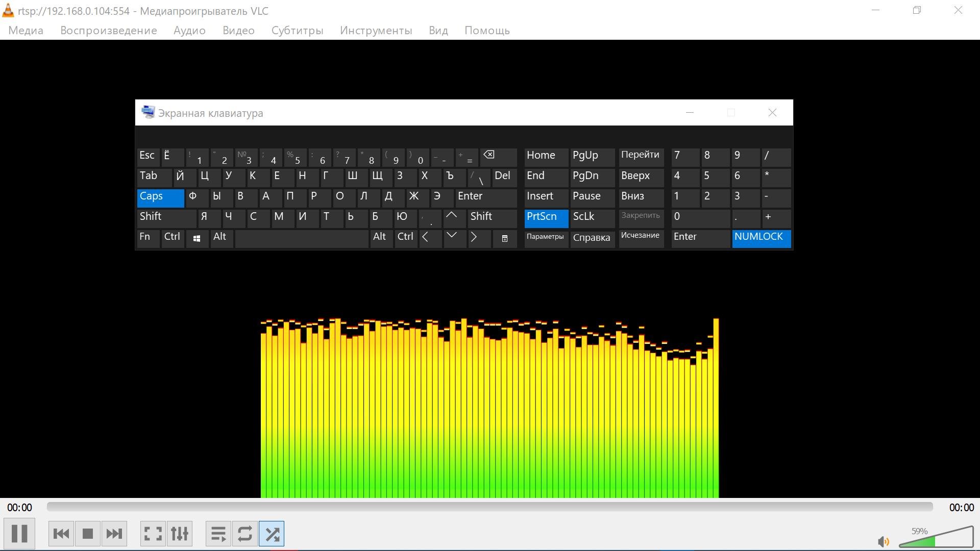Viewport: 980px width, 551px height.
Task: Click the playback seek bar
Action: pyautogui.click(x=489, y=507)
